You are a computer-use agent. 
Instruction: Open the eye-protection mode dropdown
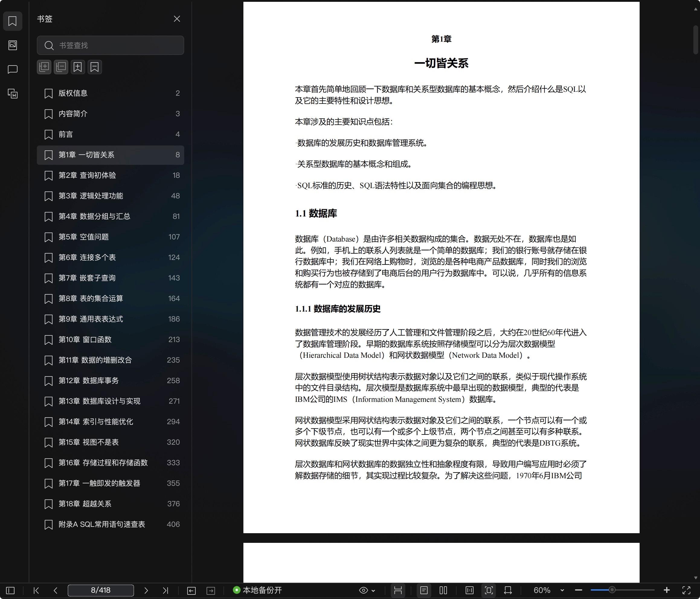point(367,590)
